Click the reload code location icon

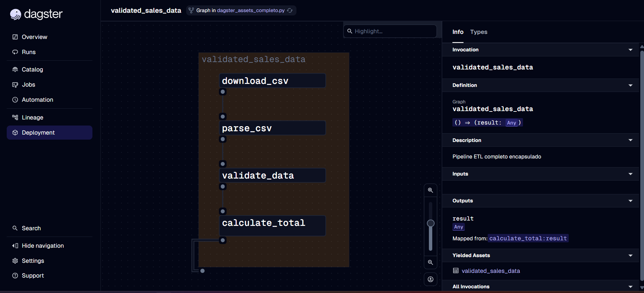(x=290, y=10)
